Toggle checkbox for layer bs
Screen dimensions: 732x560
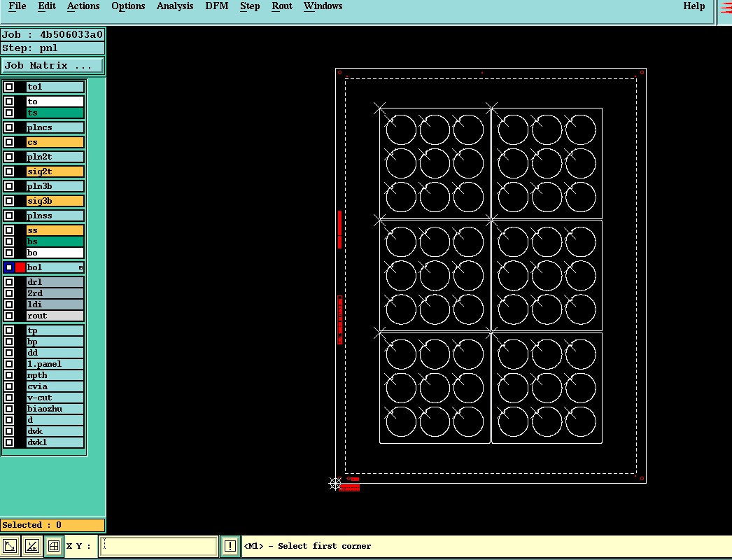click(9, 241)
